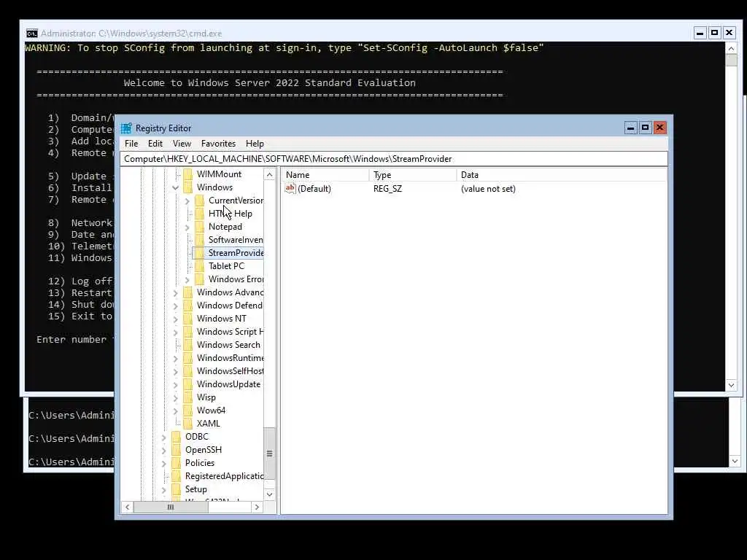Select the Windows Defender folder icon
Image resolution: width=747 pixels, height=560 pixels.
pos(188,306)
